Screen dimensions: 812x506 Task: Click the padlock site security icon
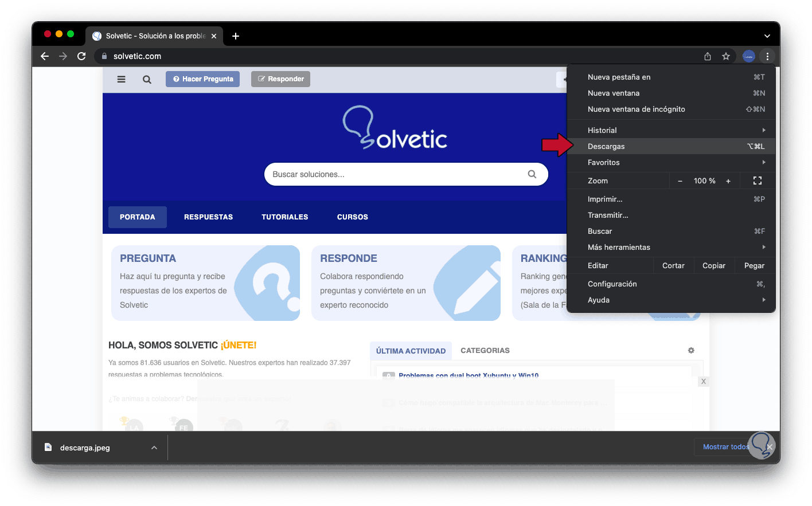coord(104,56)
